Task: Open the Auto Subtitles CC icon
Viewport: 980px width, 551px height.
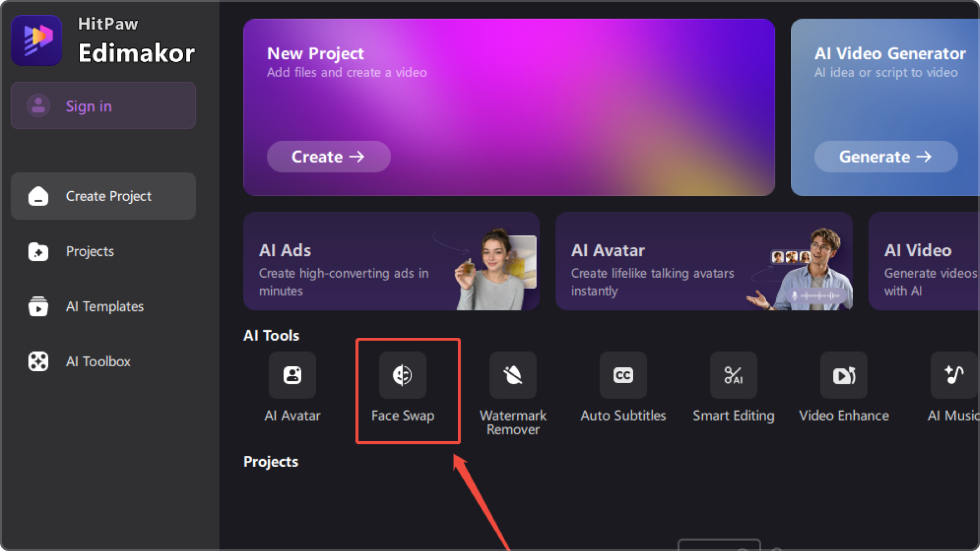Action: (623, 375)
